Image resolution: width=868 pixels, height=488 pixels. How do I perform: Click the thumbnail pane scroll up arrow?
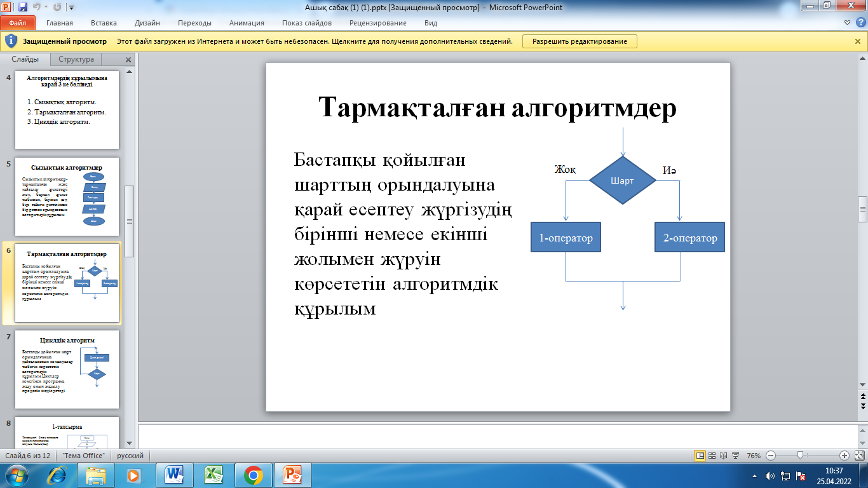coord(130,72)
